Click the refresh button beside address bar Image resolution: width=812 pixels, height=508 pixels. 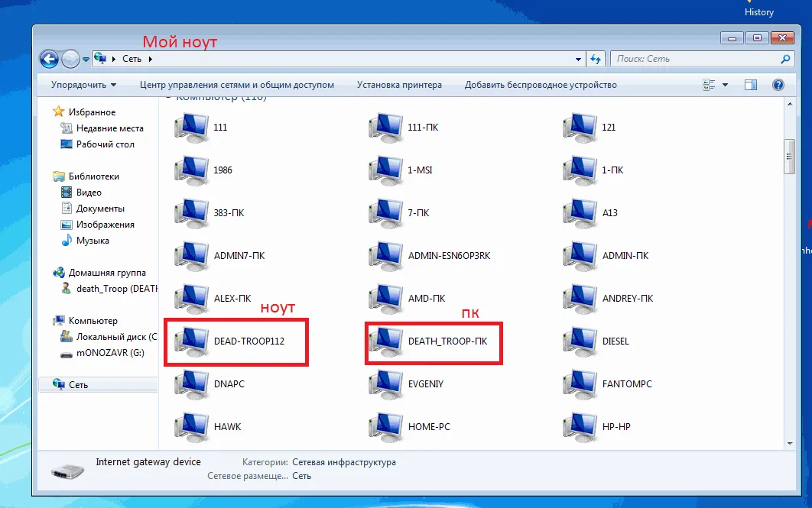pyautogui.click(x=596, y=59)
